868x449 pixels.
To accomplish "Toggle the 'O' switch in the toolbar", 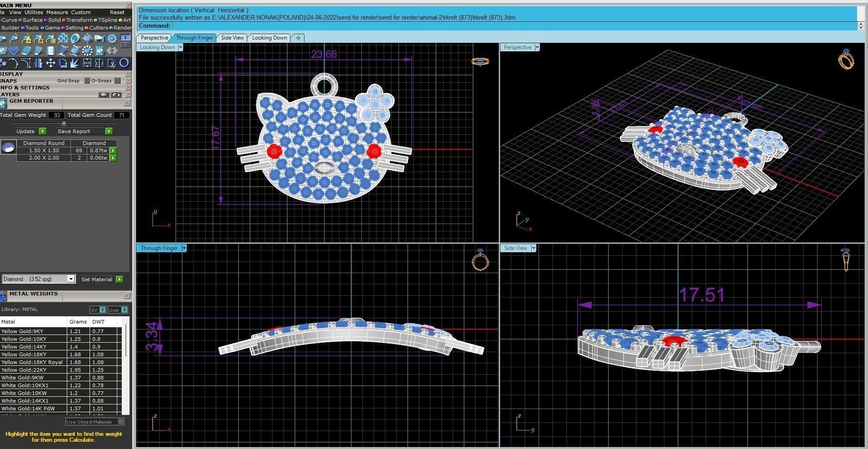I will [x=125, y=45].
